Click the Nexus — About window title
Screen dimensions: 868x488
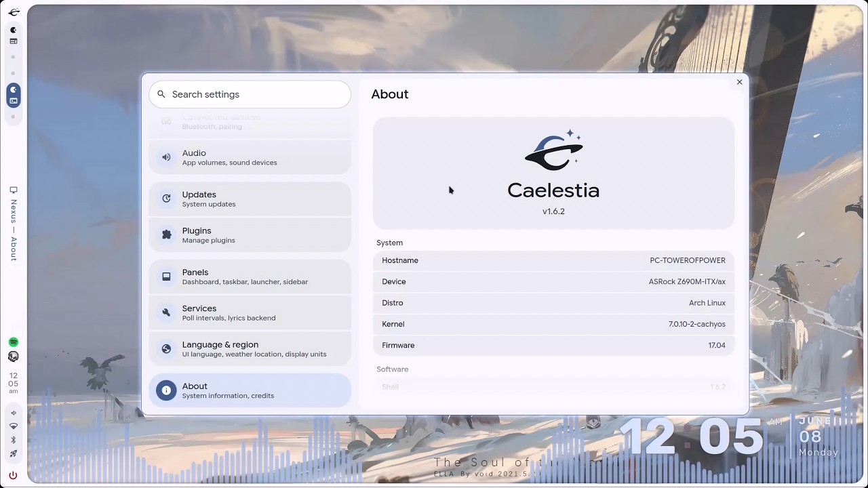pyautogui.click(x=13, y=230)
